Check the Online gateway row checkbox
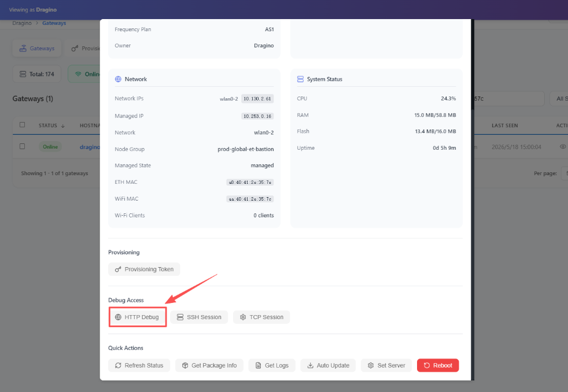Viewport: 568px width, 392px height. pyautogui.click(x=23, y=147)
